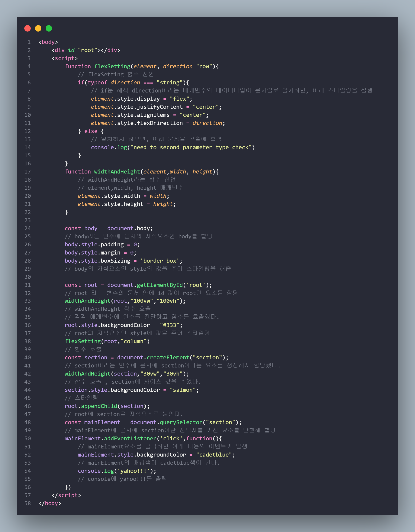Viewport: 415px width, 532px height.
Task: Click the "string" literal on line 6
Action: point(170,82)
